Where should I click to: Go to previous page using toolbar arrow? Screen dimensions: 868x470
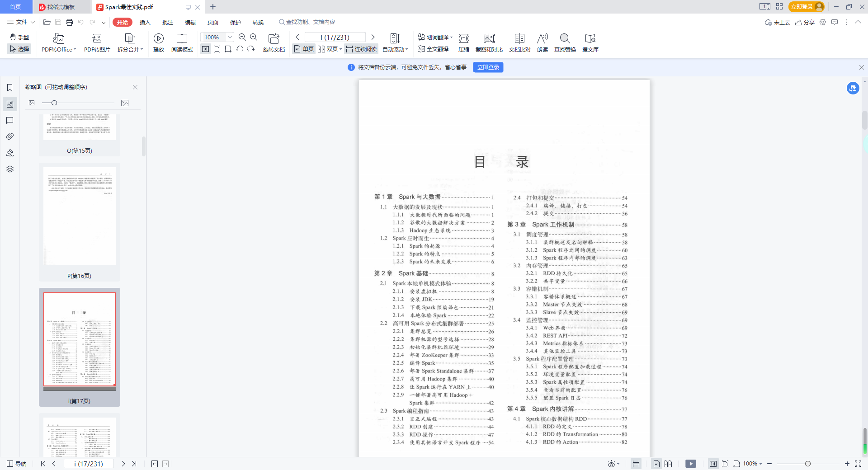pyautogui.click(x=297, y=37)
